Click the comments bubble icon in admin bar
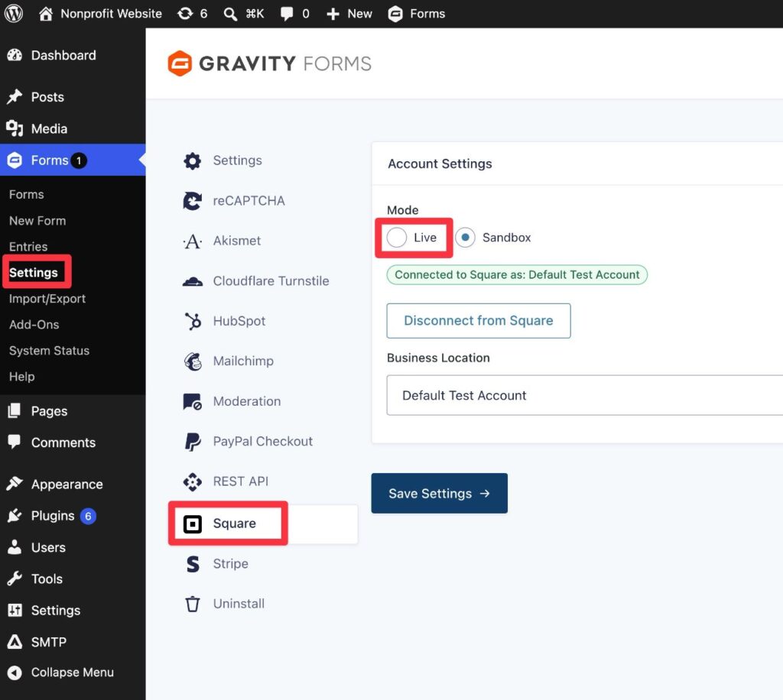 [x=287, y=14]
